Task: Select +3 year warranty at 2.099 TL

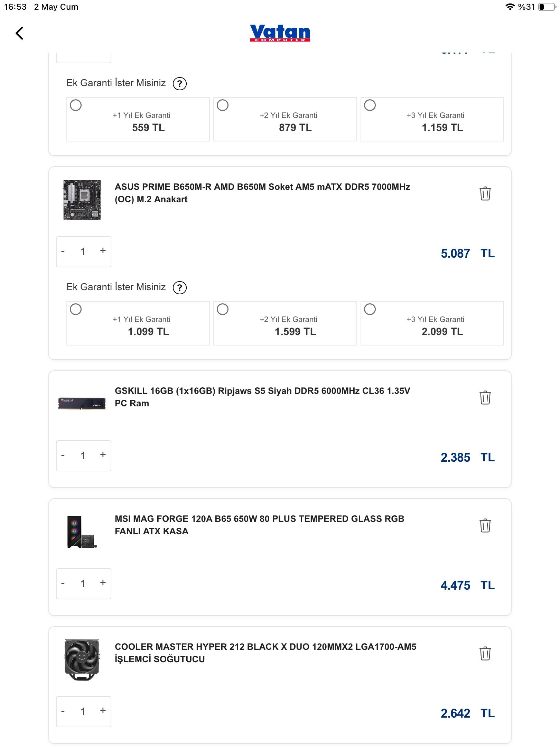Action: (x=370, y=309)
